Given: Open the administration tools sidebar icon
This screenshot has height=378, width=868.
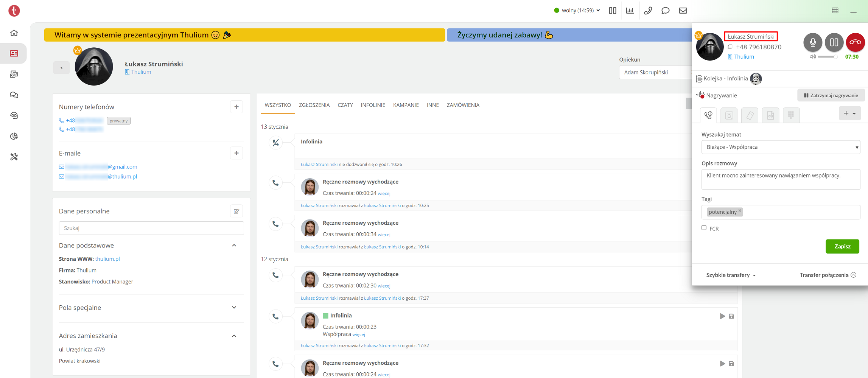Looking at the screenshot, I should click(x=14, y=157).
